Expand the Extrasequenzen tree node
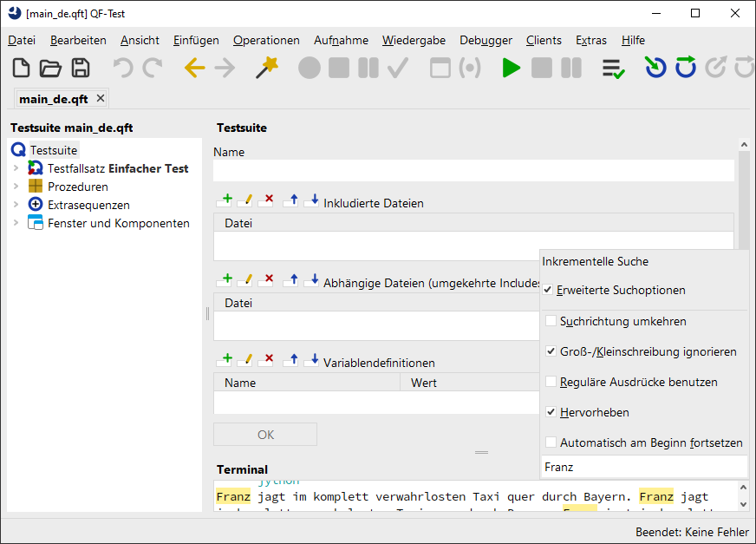The width and height of the screenshot is (756, 544). coord(16,205)
